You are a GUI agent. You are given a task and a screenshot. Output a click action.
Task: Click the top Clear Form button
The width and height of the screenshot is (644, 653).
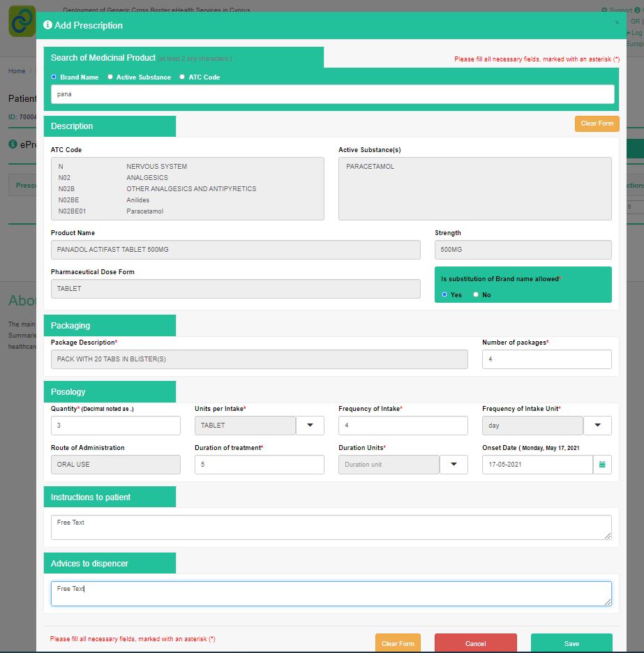(597, 123)
